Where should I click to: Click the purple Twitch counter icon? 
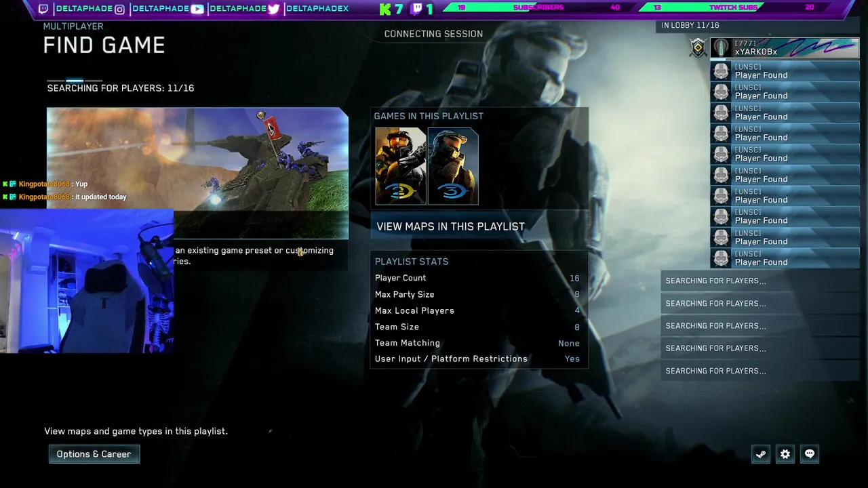pos(418,9)
